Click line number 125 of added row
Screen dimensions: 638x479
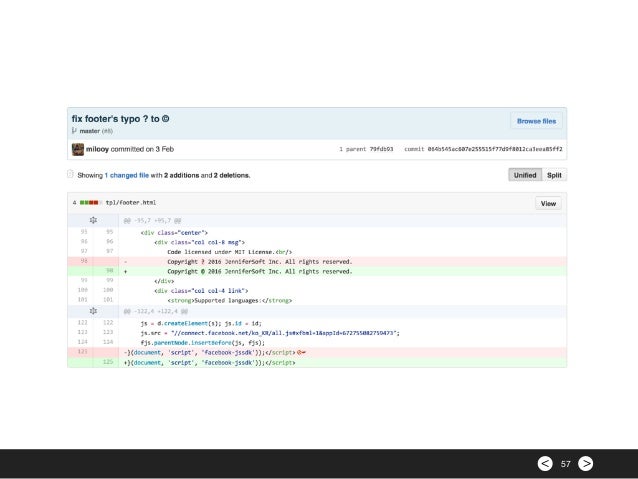[108, 362]
